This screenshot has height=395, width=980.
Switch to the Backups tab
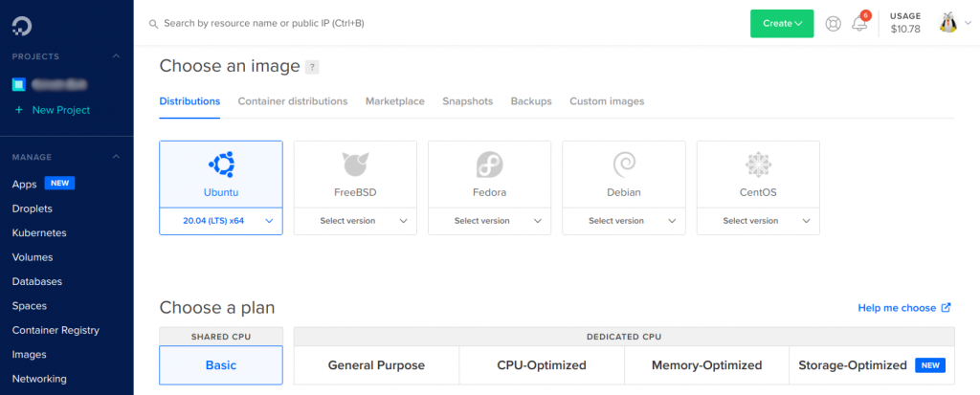click(x=531, y=101)
